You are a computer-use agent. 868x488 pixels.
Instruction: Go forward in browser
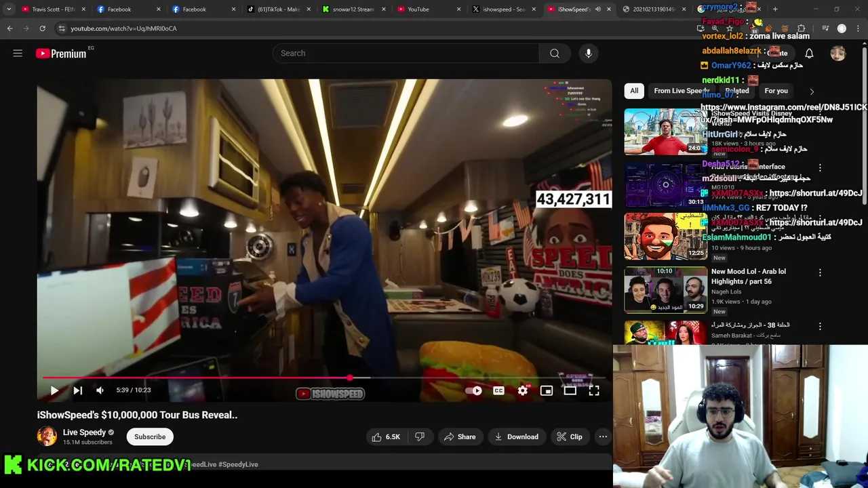pyautogui.click(x=26, y=28)
